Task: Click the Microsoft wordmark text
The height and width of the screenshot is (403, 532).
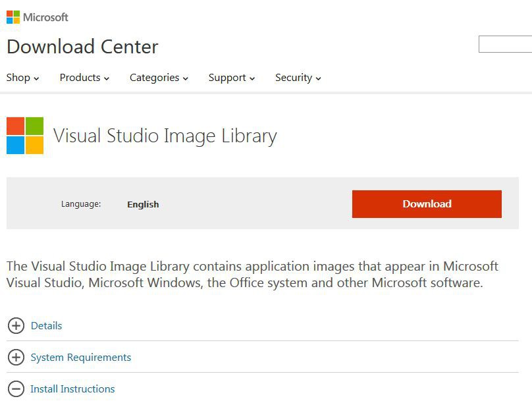Action: click(45, 17)
